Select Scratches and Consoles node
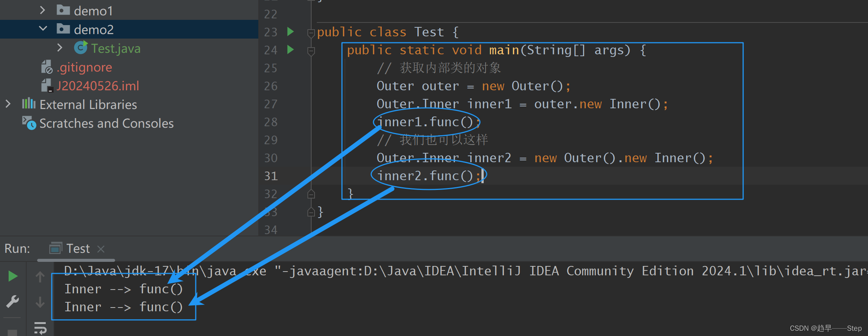The image size is (868, 336). tap(106, 123)
